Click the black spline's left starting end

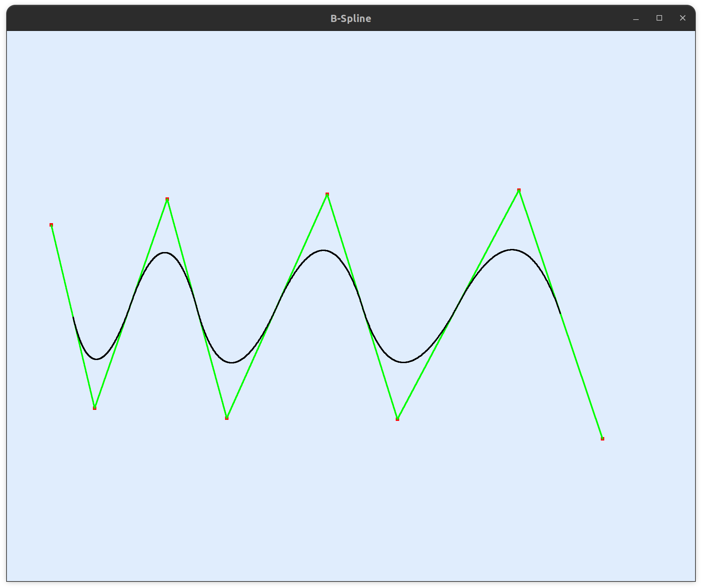tap(74, 318)
